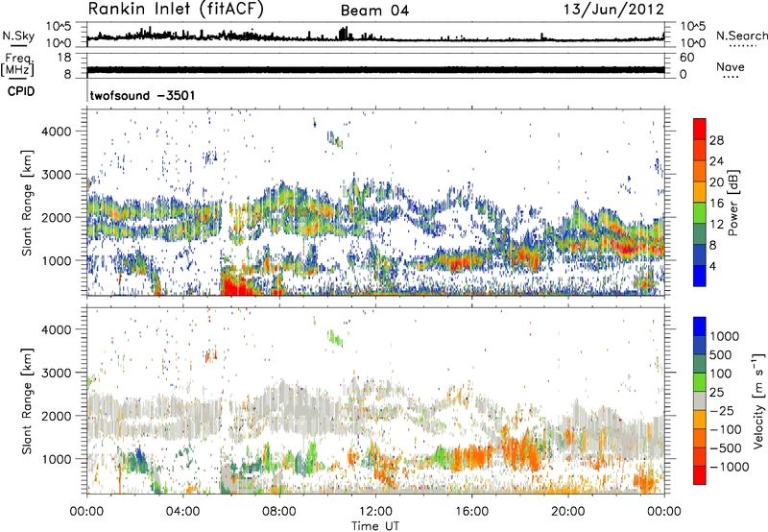The height and width of the screenshot is (532, 768).
Task: Click the '24' label on Power colorbar
Action: coord(716,161)
